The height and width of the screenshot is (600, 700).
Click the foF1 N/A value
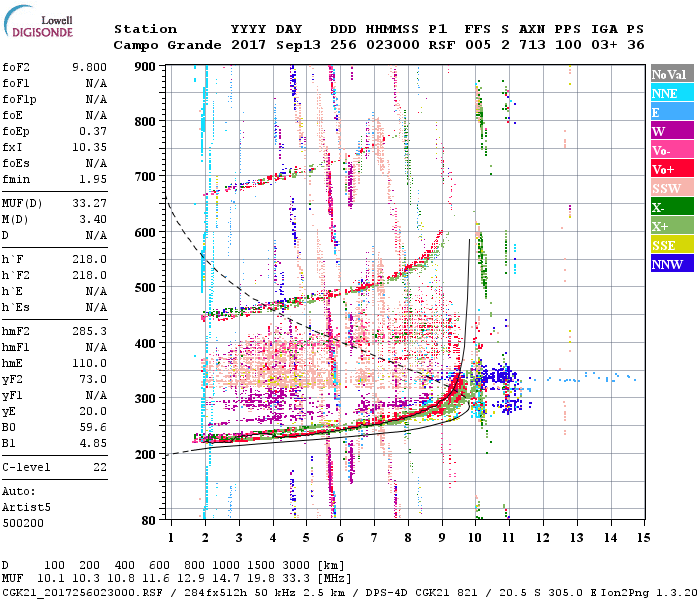[96, 83]
